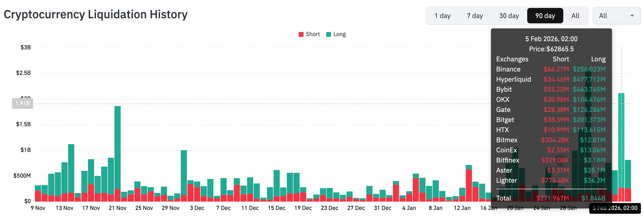The image size is (644, 220).
Task: Click the dropdown caret arrow beside All
Action: (632, 16)
